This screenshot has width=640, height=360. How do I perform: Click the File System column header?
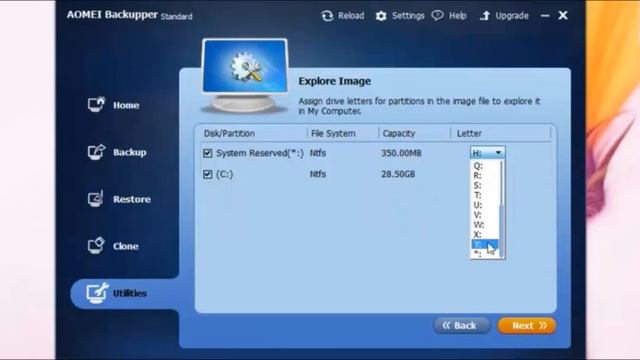(333, 133)
